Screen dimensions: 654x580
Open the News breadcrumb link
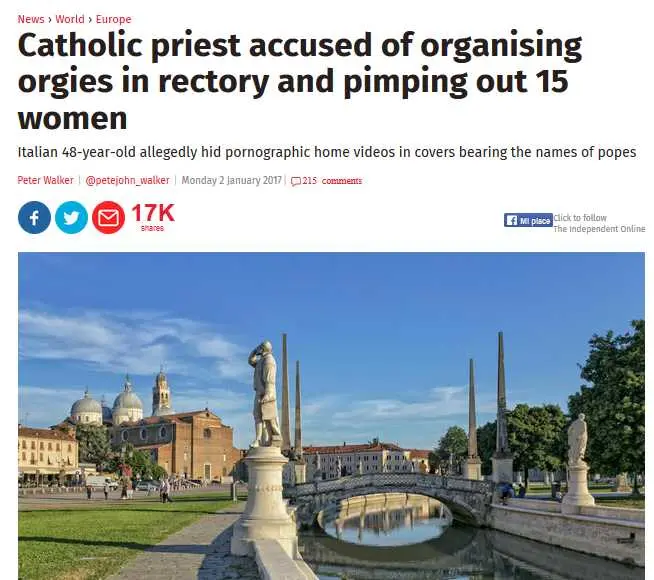pos(31,19)
